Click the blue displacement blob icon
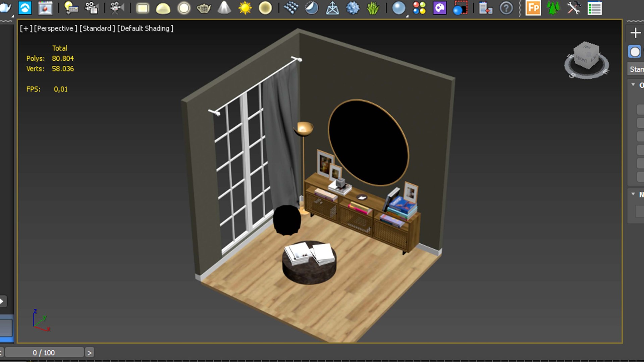Viewport: 644px width, 362px height. click(x=353, y=8)
